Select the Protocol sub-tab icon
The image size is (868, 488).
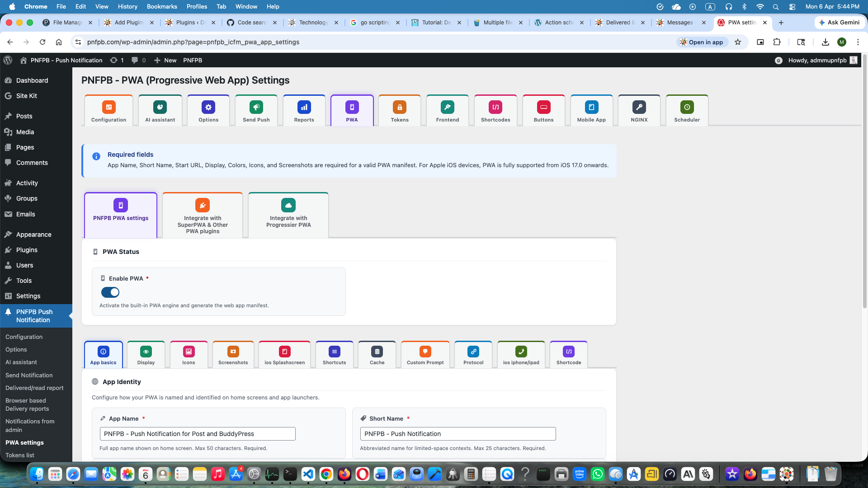click(473, 352)
